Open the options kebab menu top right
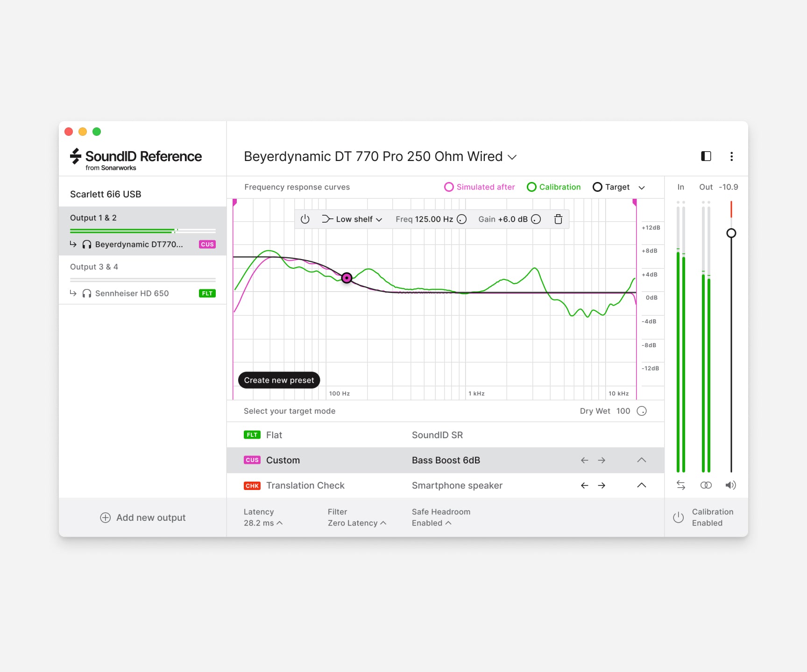Screen dimensions: 807x672 (732, 157)
